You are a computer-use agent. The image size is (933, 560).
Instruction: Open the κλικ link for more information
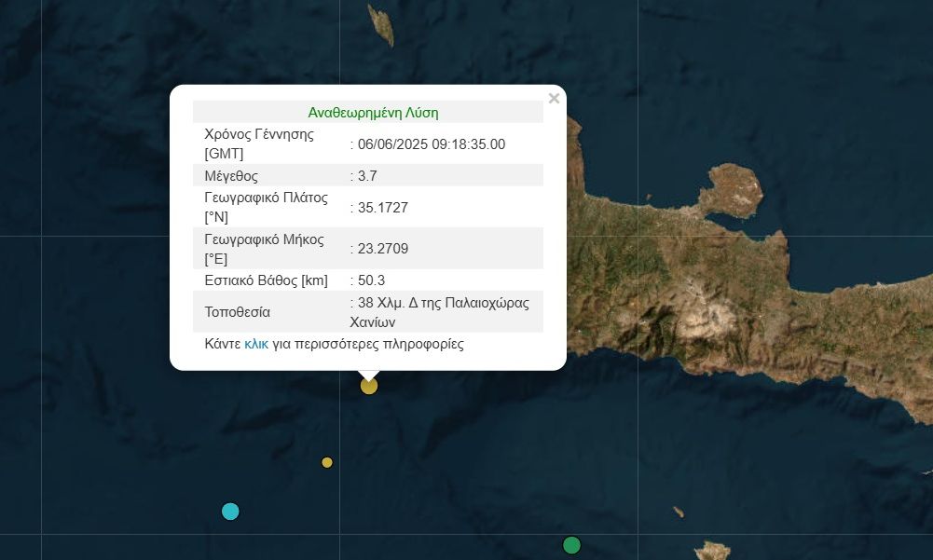tap(256, 344)
